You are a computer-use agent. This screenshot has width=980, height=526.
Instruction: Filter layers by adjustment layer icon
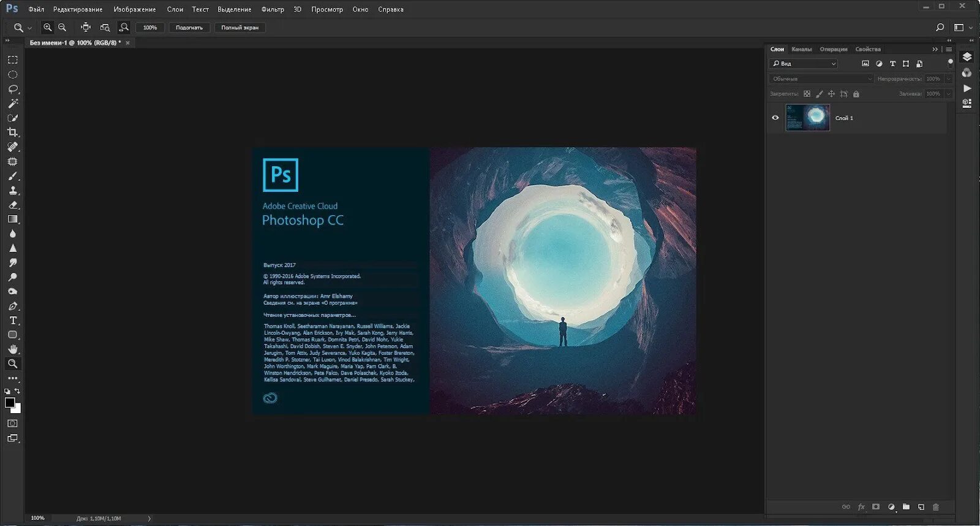(879, 64)
